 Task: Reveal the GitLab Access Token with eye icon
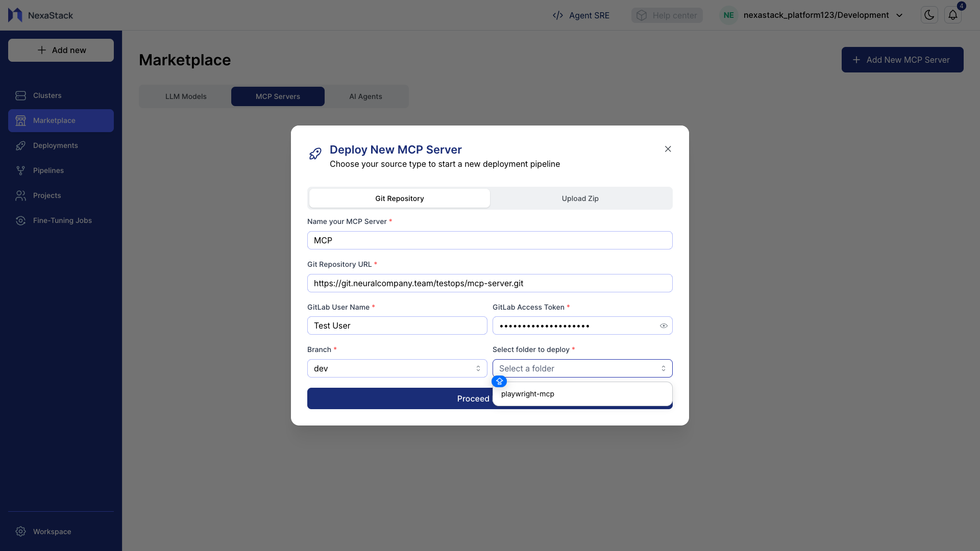[x=664, y=325]
